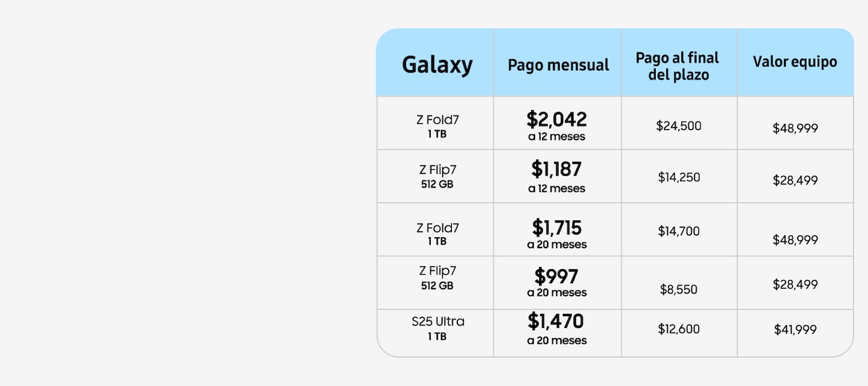Click the $1,715 a 20 meses price
The height and width of the screenshot is (386, 868).
tap(557, 233)
